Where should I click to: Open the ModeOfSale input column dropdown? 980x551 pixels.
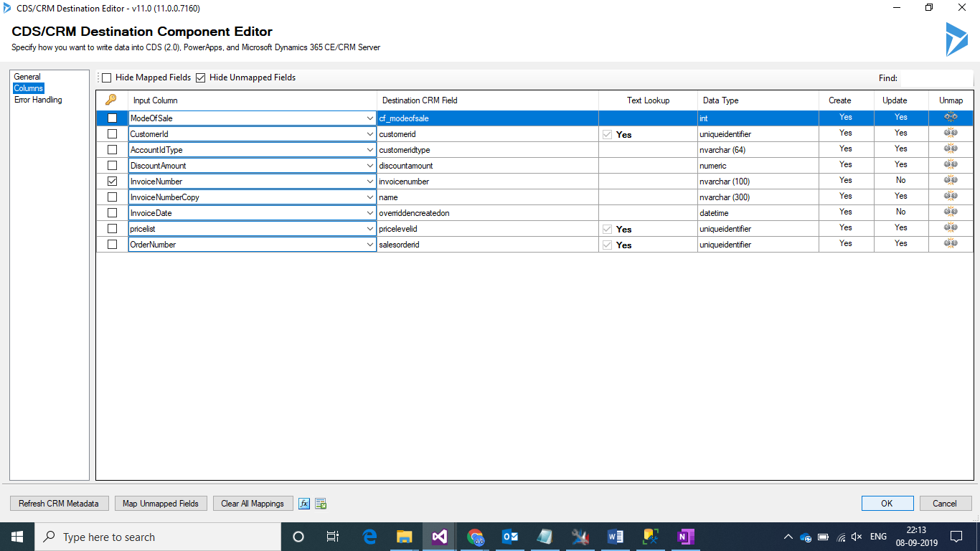tap(369, 118)
